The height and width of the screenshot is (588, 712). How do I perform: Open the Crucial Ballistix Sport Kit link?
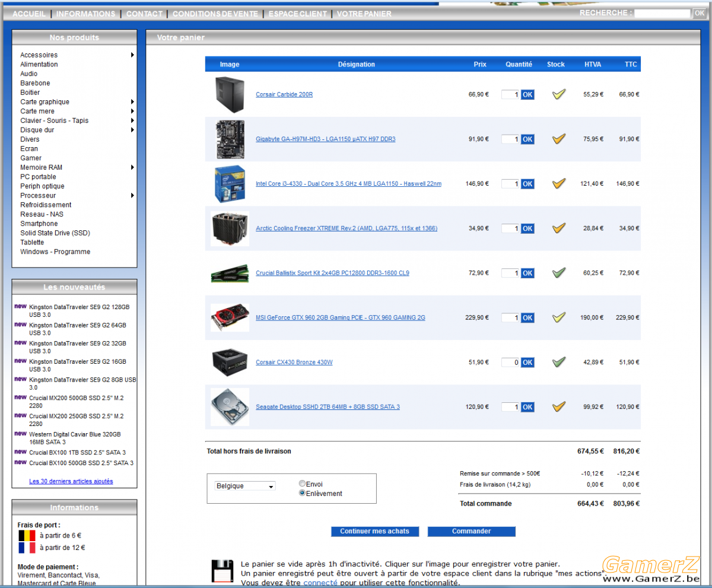coord(332,273)
